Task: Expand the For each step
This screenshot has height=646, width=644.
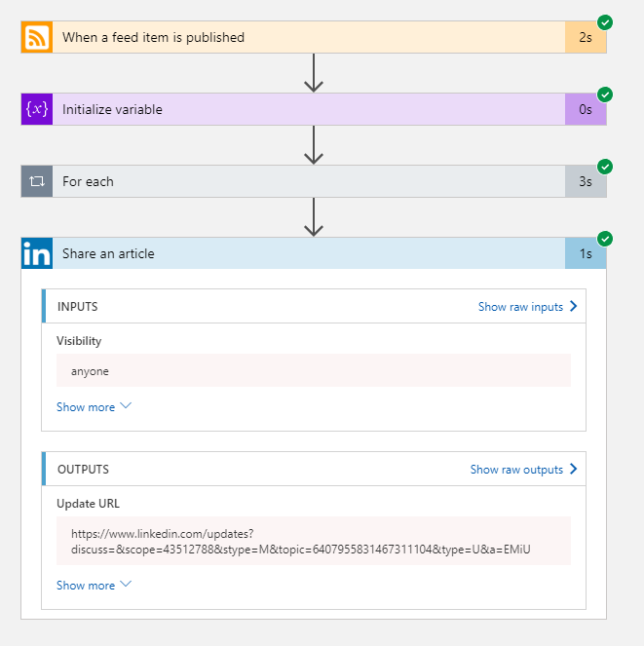Action: coord(314,181)
